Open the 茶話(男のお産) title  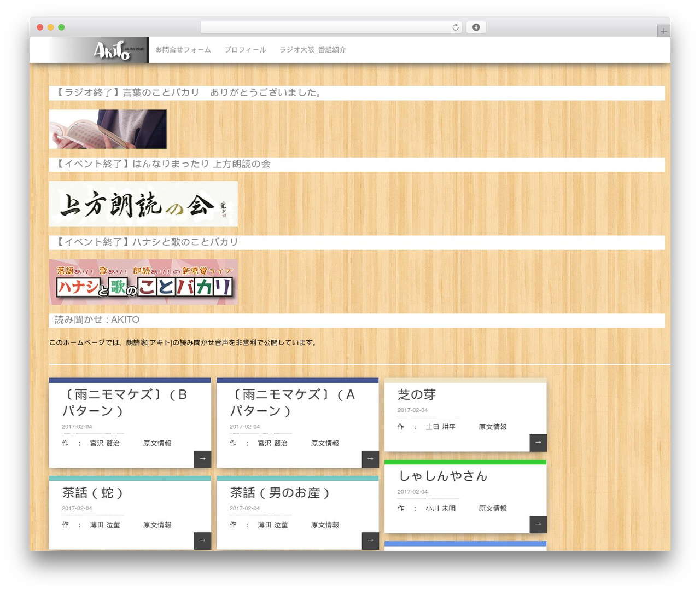coord(280,493)
